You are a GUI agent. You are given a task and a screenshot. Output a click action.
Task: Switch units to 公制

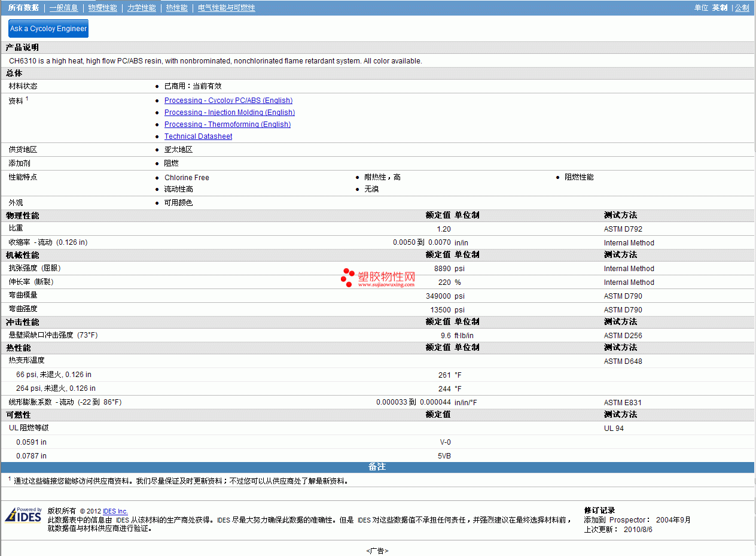742,8
